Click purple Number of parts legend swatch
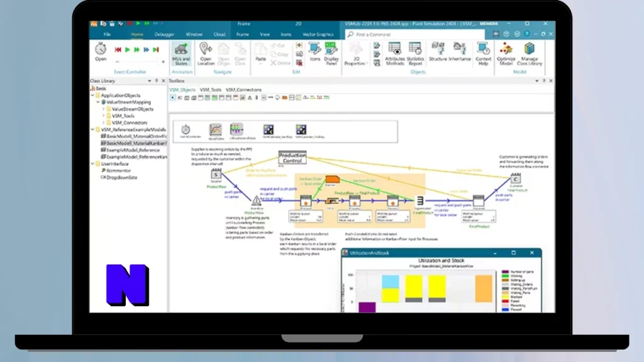Screen dimensions: 644x362 505,271
